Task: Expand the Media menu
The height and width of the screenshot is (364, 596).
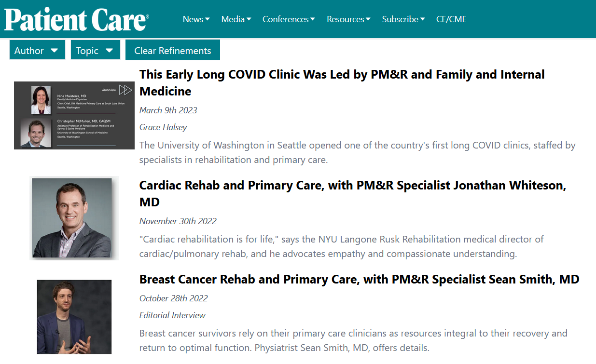Action: 236,19
